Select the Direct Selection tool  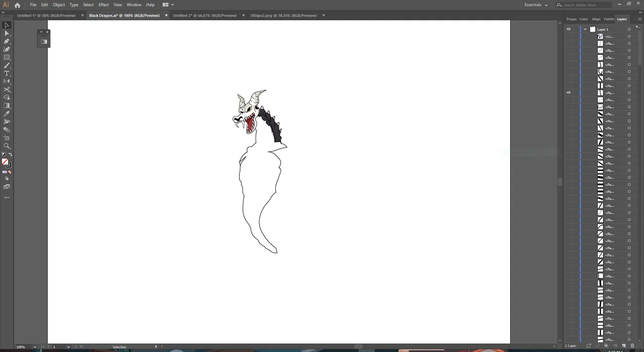pyautogui.click(x=7, y=33)
